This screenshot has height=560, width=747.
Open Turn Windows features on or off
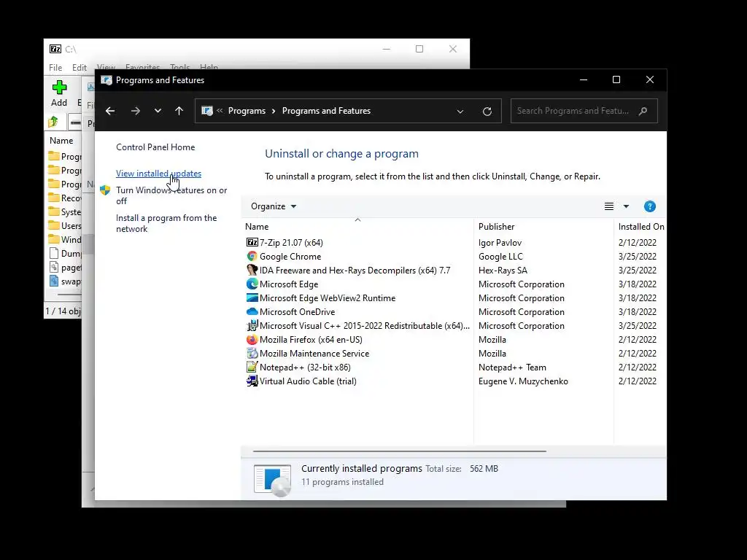[171, 195]
